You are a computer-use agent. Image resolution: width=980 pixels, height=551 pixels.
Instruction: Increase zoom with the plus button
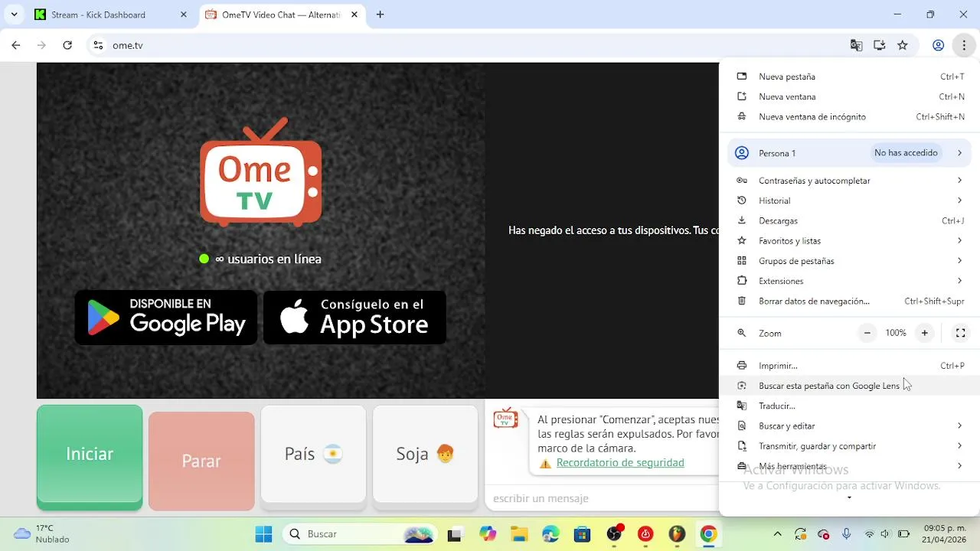coord(925,333)
